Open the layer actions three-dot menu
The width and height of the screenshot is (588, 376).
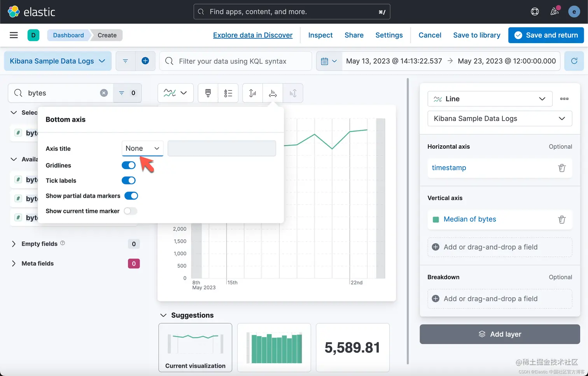click(x=564, y=99)
